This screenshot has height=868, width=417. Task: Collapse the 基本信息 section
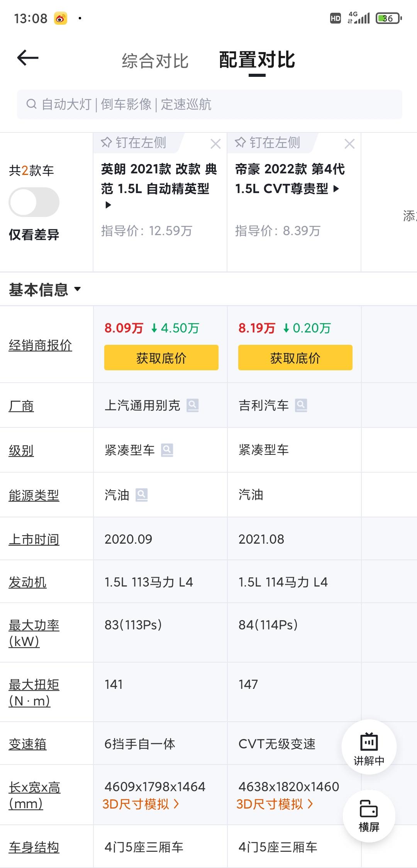[x=45, y=289]
